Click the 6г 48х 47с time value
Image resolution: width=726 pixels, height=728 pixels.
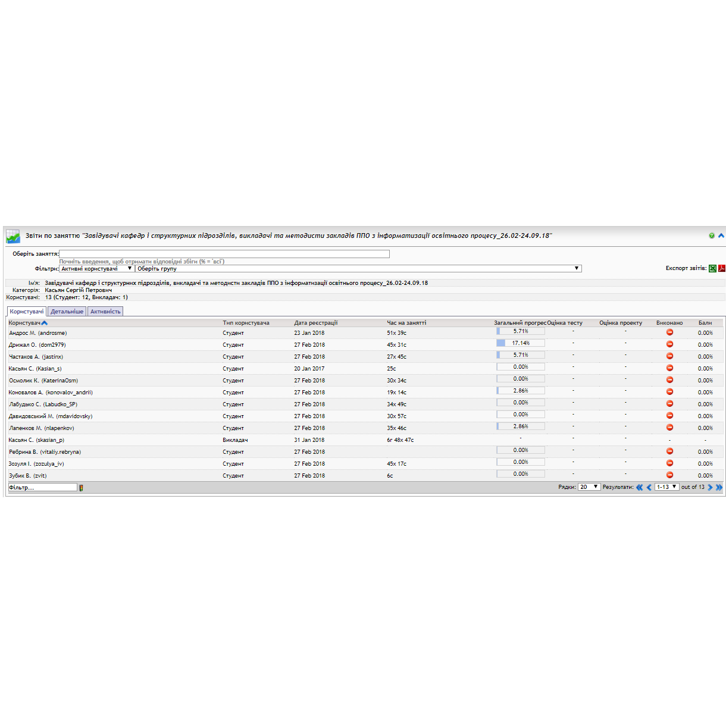click(400, 440)
